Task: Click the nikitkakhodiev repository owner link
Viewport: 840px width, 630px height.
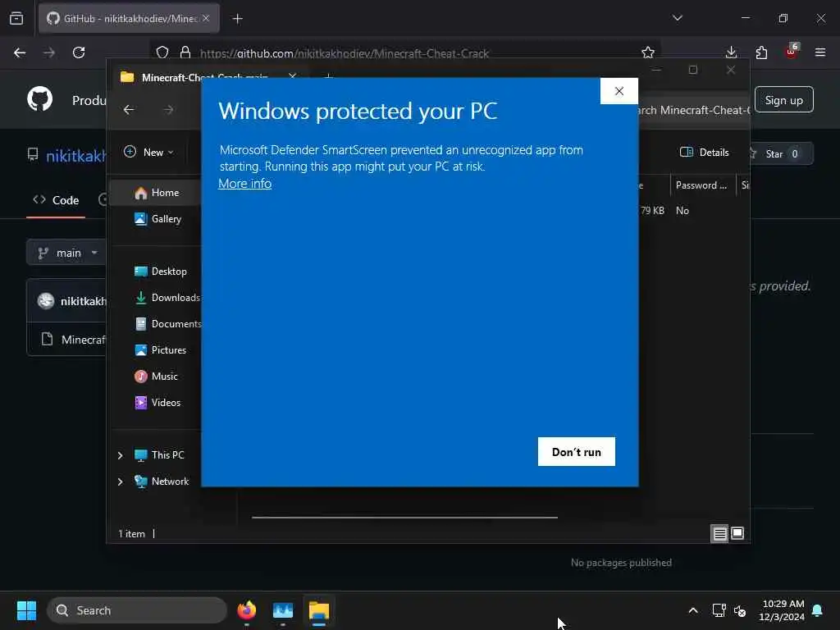Action: [x=76, y=156]
